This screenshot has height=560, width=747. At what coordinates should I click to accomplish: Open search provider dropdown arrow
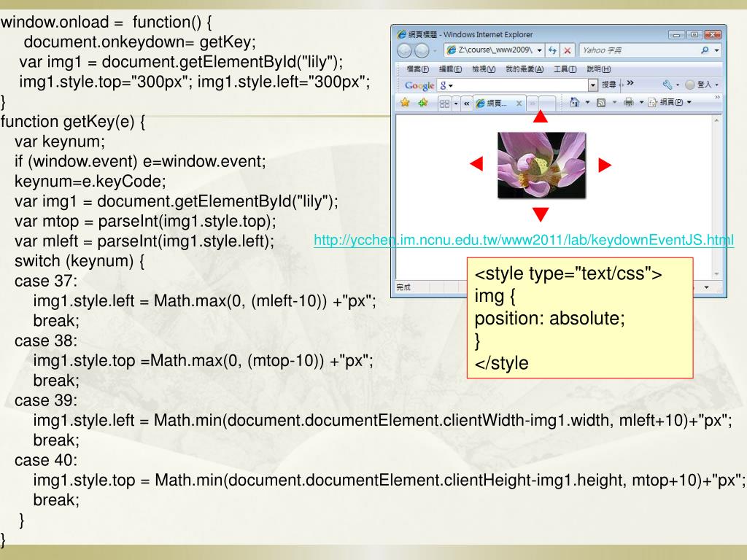[716, 50]
